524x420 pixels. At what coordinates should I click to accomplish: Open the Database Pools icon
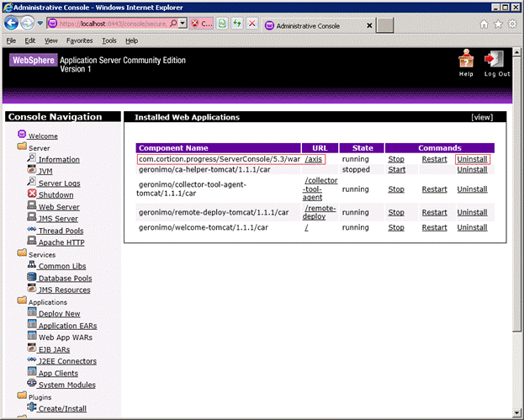click(x=32, y=278)
